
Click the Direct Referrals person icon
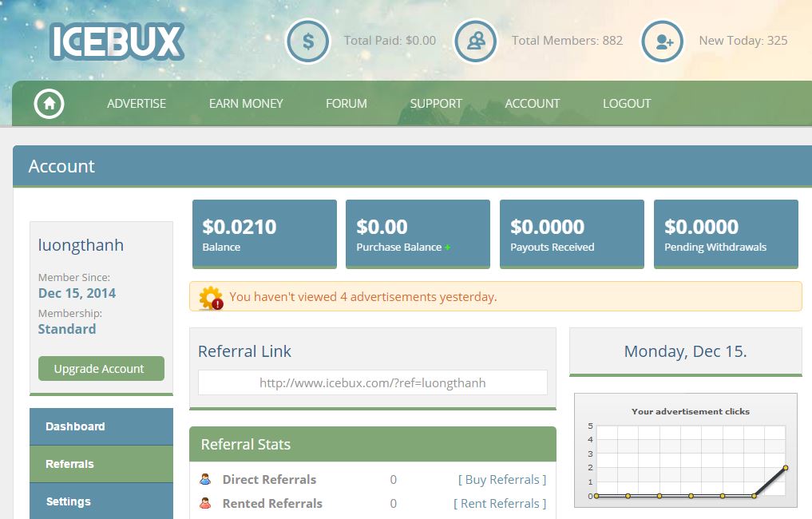tap(205, 479)
